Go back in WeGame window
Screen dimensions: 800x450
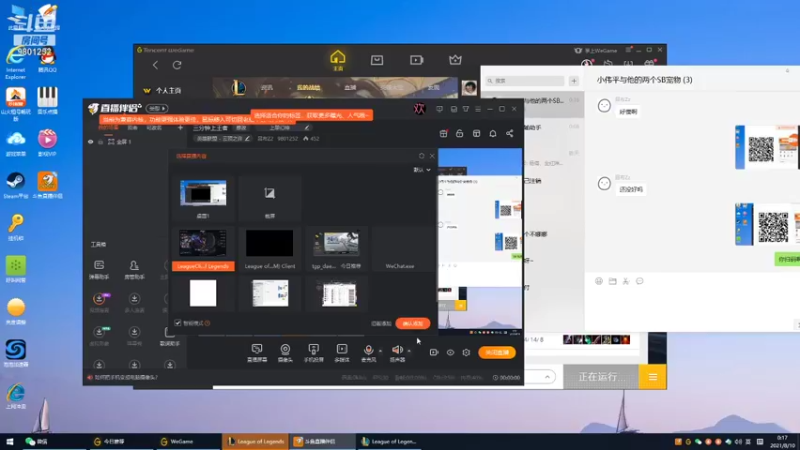tap(156, 65)
